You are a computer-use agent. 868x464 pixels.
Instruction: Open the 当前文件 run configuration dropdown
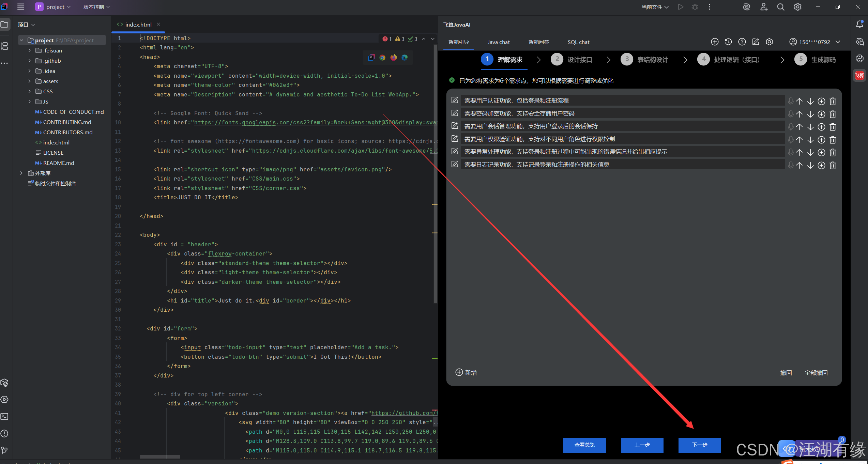pyautogui.click(x=655, y=7)
